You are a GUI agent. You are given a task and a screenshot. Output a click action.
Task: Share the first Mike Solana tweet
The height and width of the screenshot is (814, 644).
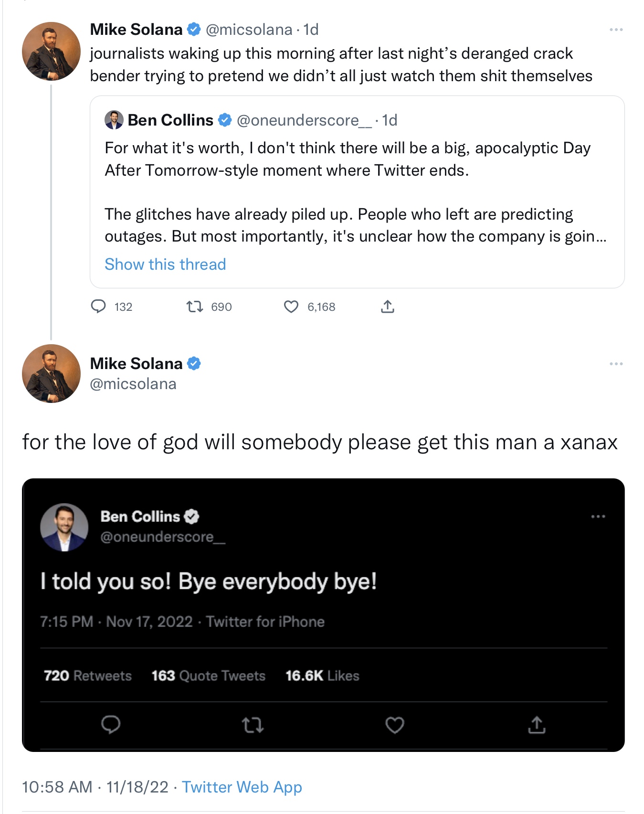(388, 306)
